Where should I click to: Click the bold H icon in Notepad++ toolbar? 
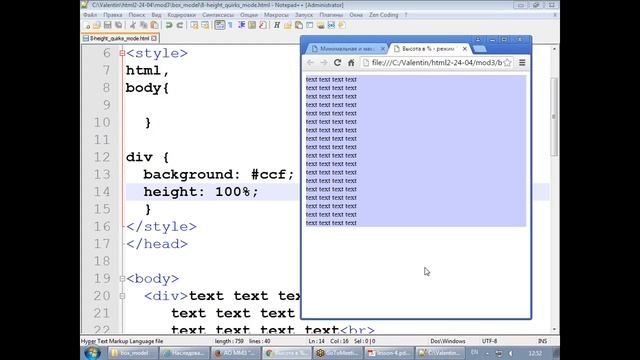tap(277, 25)
